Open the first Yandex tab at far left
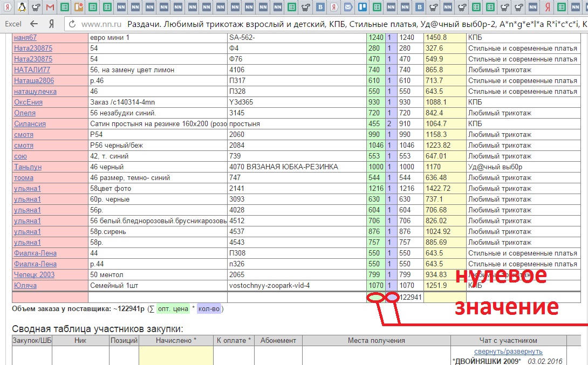This screenshot has height=365, width=588. click(x=6, y=8)
